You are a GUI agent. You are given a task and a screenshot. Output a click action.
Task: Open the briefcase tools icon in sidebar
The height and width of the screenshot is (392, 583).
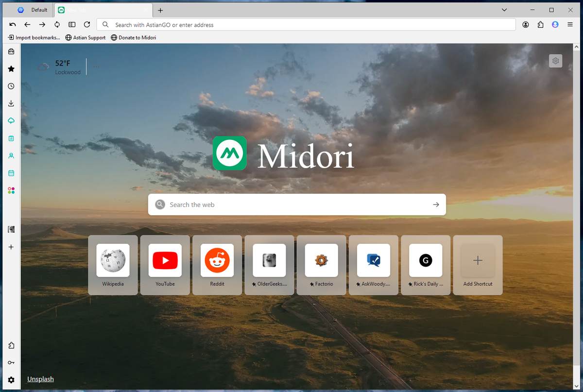point(11,51)
